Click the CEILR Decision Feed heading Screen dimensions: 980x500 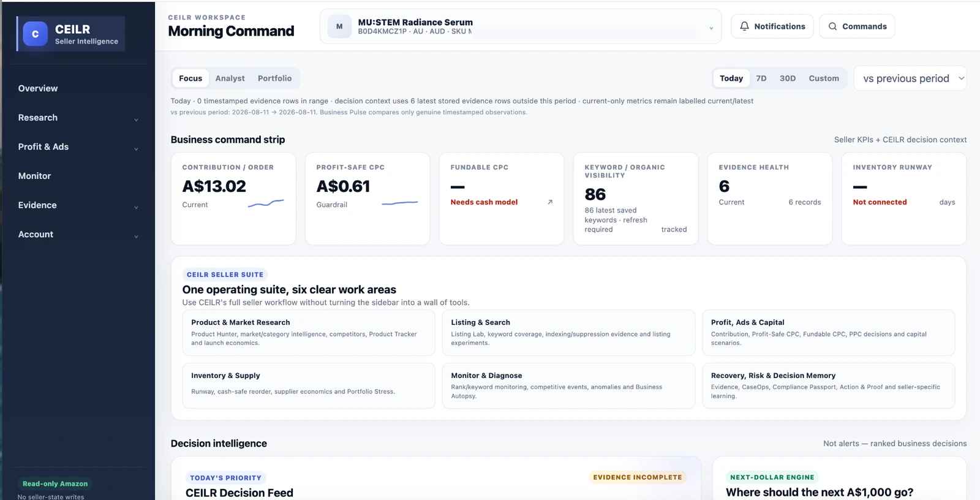[239, 493]
